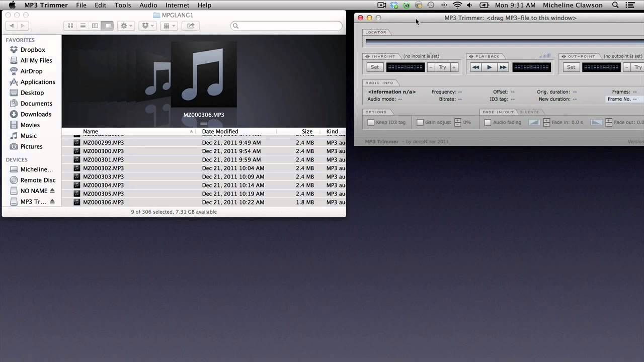Eject the NO NAME device

(52, 191)
